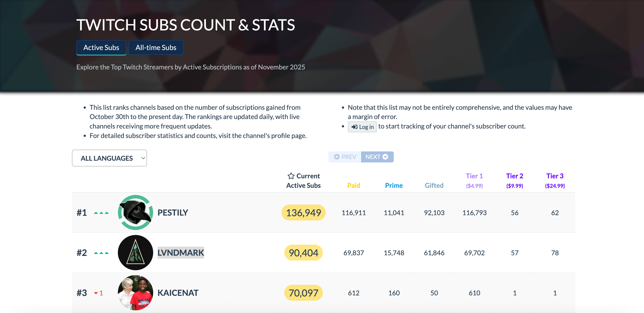Click the Paid column header
Screen dimensions: 644x313
(354, 185)
